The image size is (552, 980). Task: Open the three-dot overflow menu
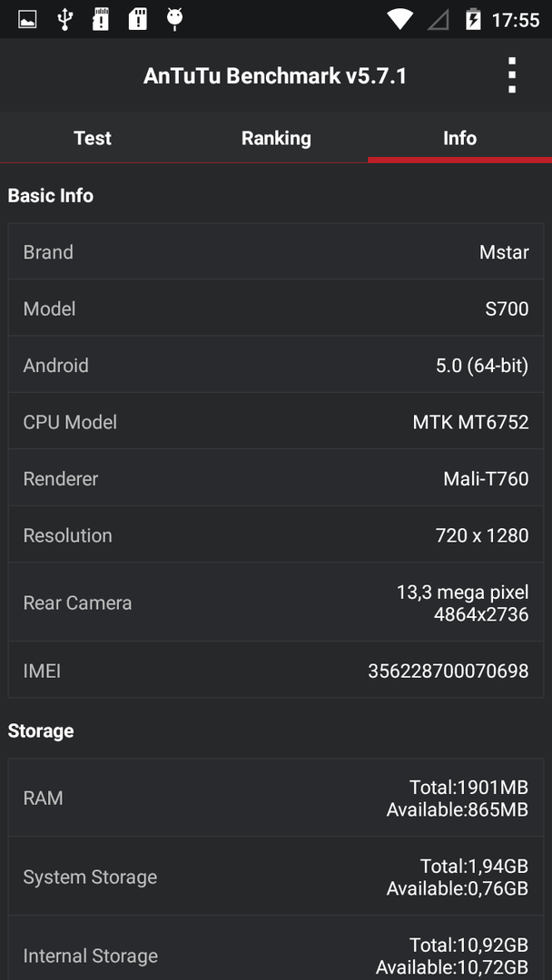(512, 75)
